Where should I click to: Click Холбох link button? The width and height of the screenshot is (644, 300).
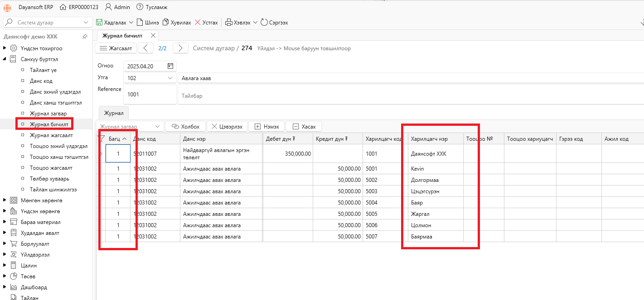[x=186, y=127]
